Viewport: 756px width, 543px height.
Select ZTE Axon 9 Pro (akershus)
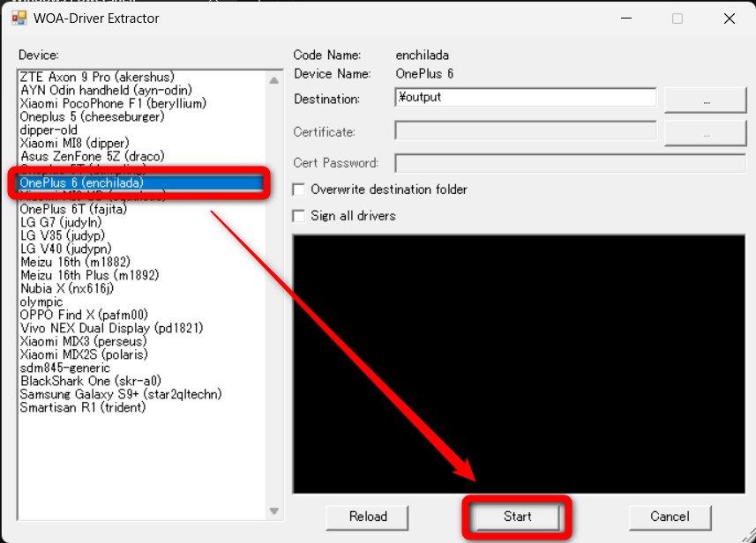pyautogui.click(x=97, y=77)
